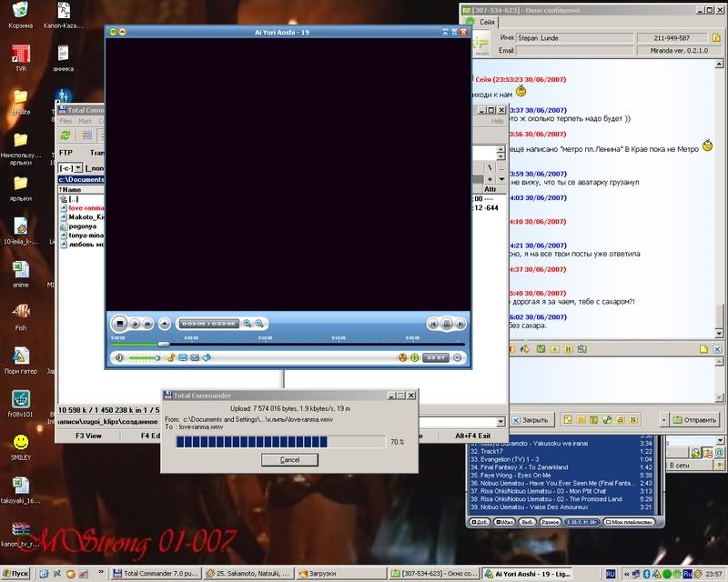Click the eject/open file button in the video player

[165, 324]
